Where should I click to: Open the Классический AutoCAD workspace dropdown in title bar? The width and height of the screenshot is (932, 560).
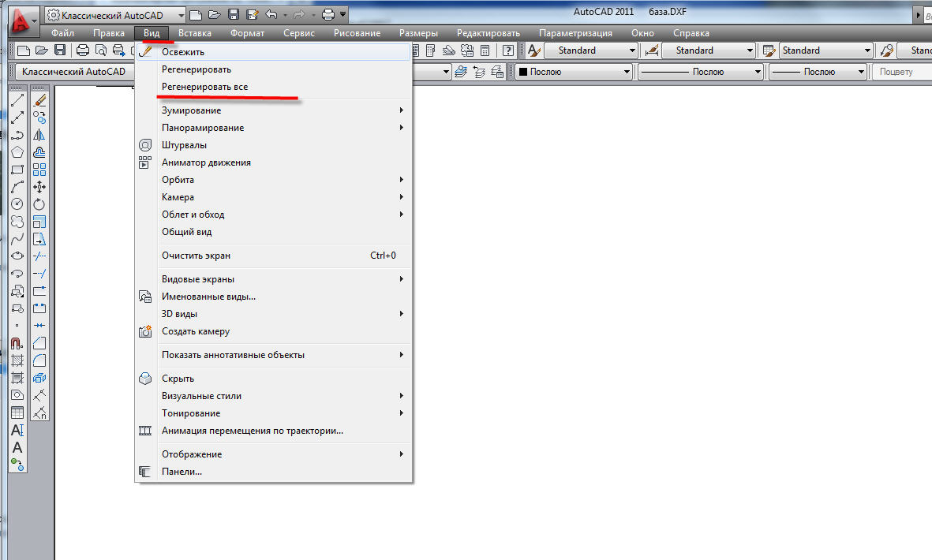(x=115, y=15)
